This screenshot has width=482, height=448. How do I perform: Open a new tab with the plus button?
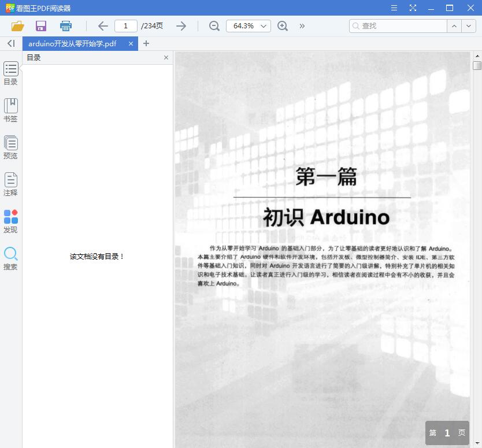pyautogui.click(x=146, y=43)
